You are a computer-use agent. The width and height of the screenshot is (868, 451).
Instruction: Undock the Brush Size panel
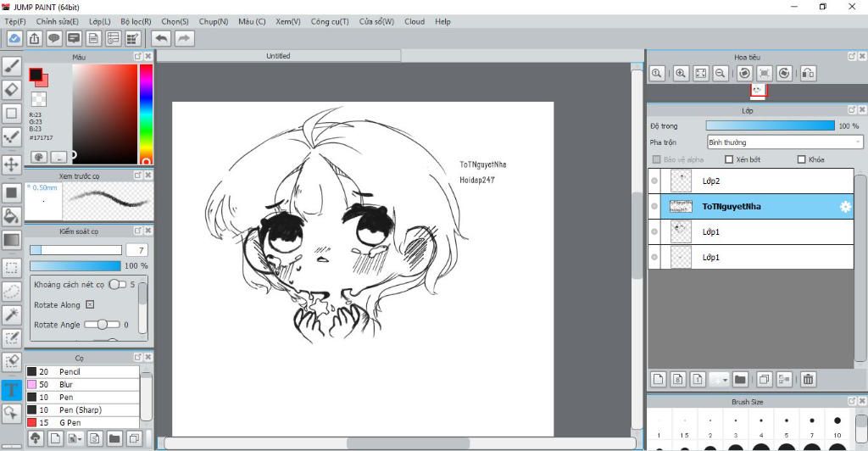(x=851, y=401)
